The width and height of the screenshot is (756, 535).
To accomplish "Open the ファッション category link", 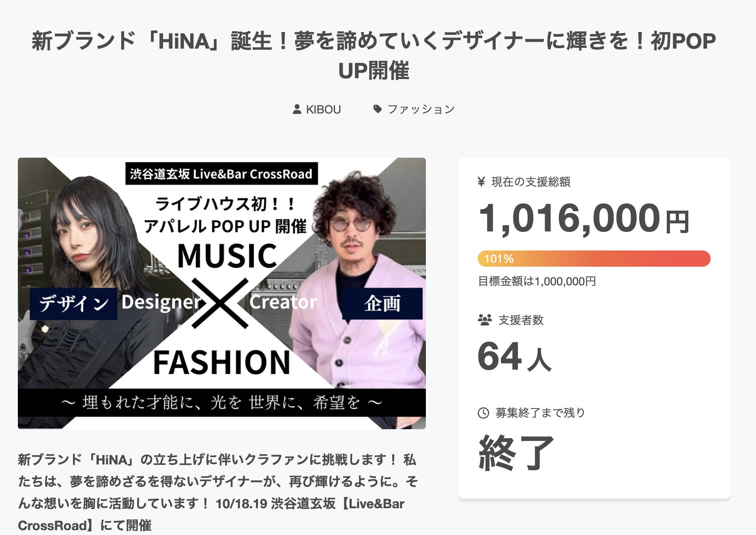I will pyautogui.click(x=421, y=109).
